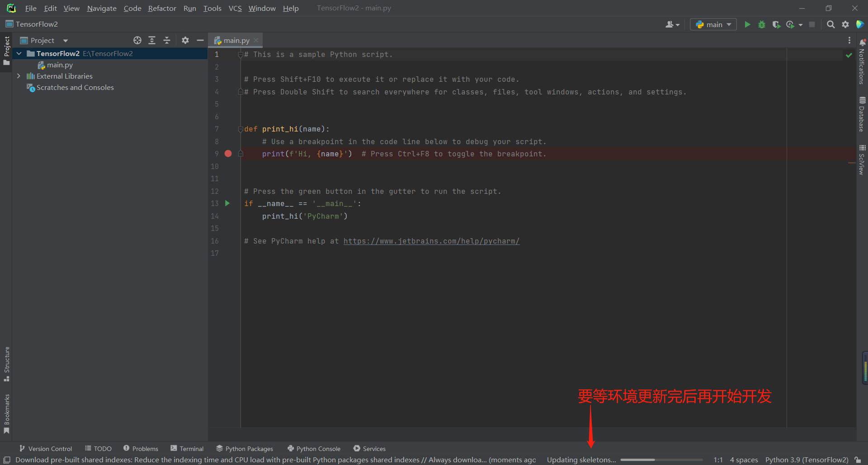Select opened file locate target icon
868x465 pixels.
137,40
